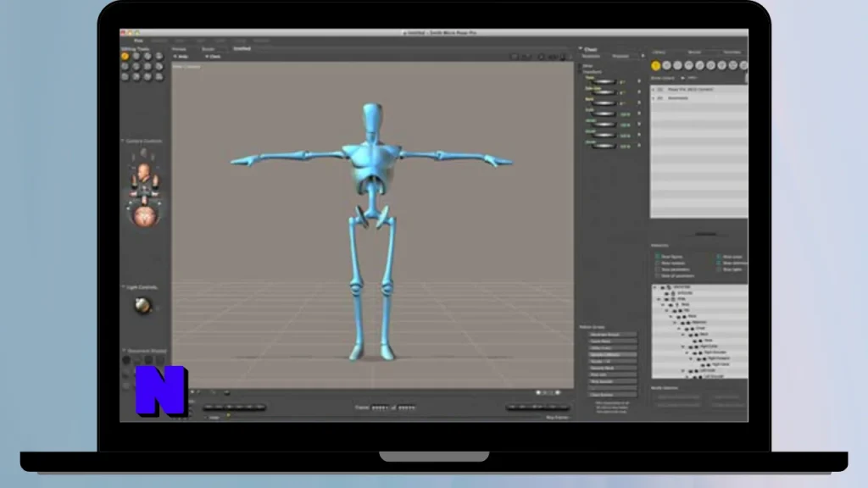Image resolution: width=868 pixels, height=488 pixels.
Task: Open the Favorites tab in Library panel
Action: [732, 52]
